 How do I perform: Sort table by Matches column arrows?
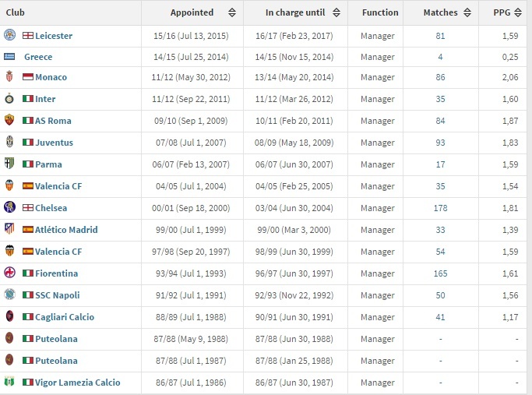(467, 12)
